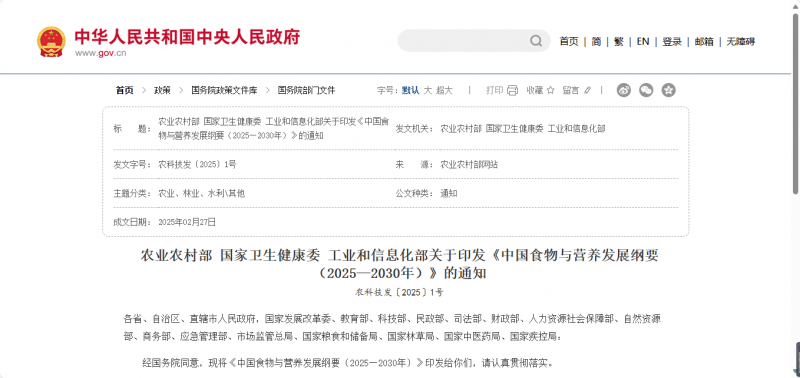The width and height of the screenshot is (800, 378).
Task: Click the star favorite icon next to 收藏
Action: 551,90
